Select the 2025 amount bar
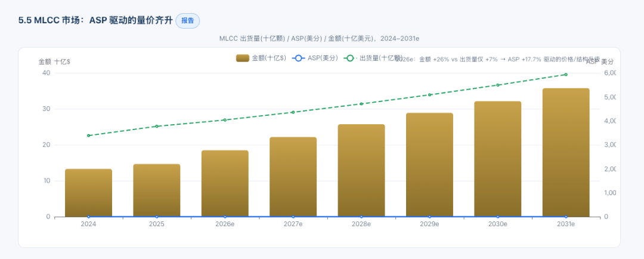The height and width of the screenshot is (259, 644). coord(156,190)
